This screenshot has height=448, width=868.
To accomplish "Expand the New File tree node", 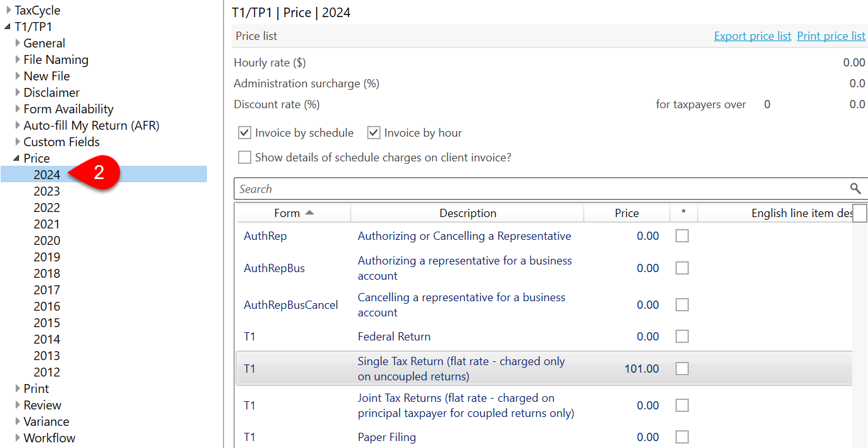I will (18, 76).
